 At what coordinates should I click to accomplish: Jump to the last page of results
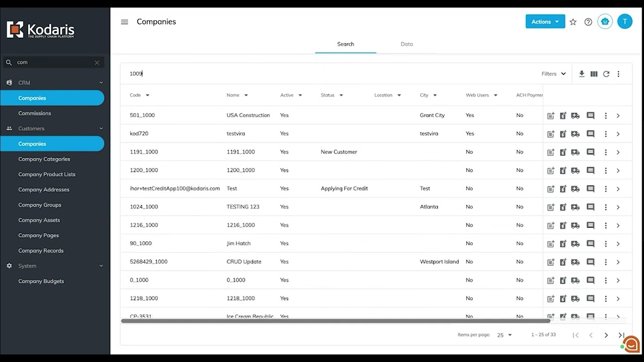pyautogui.click(x=621, y=335)
